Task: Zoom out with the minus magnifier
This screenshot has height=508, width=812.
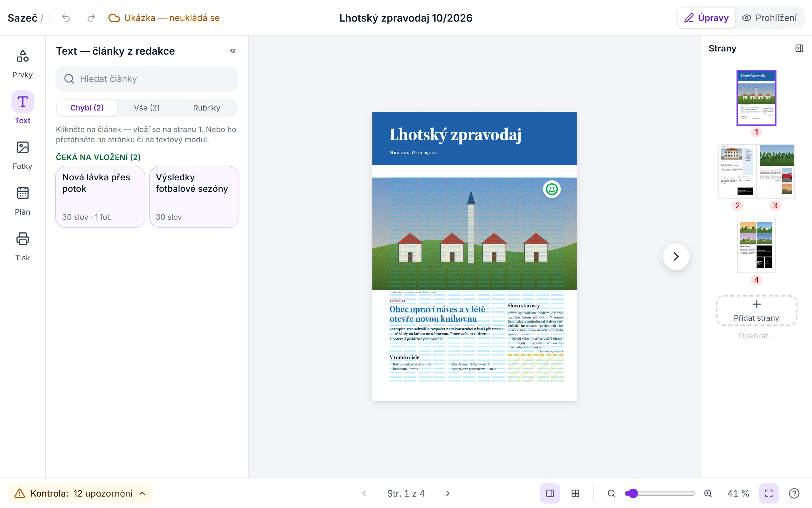Action: 611,493
